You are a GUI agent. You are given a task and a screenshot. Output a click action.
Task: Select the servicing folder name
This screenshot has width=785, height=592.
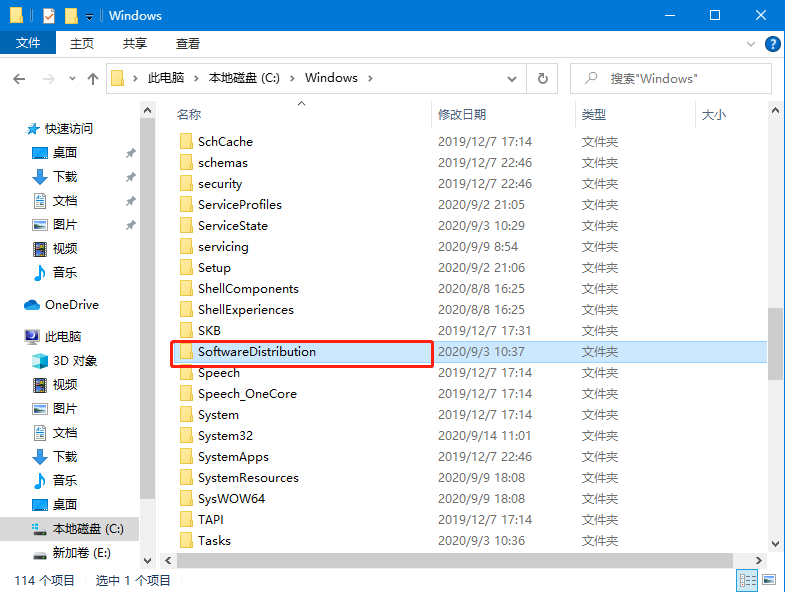point(223,247)
